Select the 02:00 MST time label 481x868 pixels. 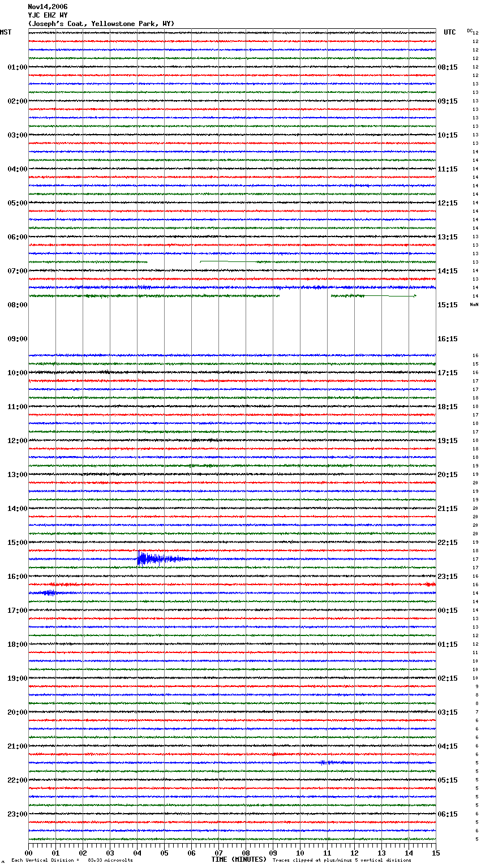18,101
